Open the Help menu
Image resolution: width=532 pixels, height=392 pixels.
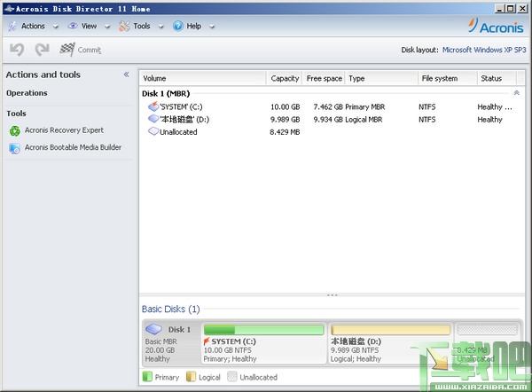193,26
